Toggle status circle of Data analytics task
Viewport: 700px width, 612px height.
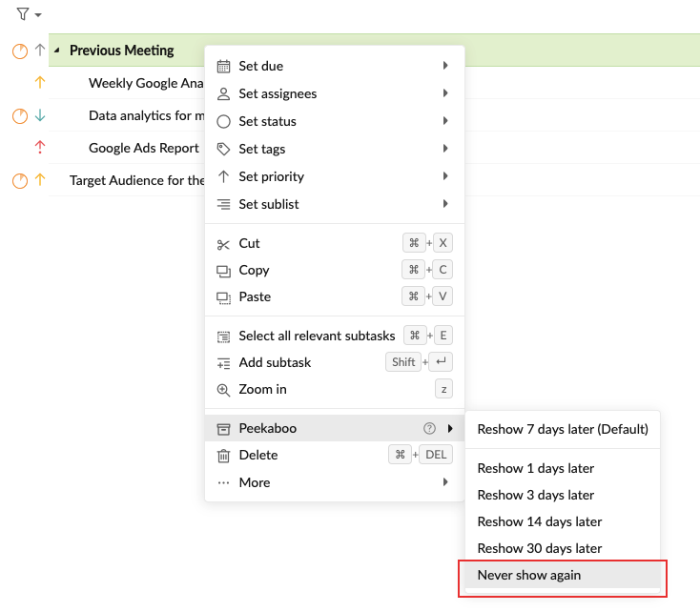(20, 116)
